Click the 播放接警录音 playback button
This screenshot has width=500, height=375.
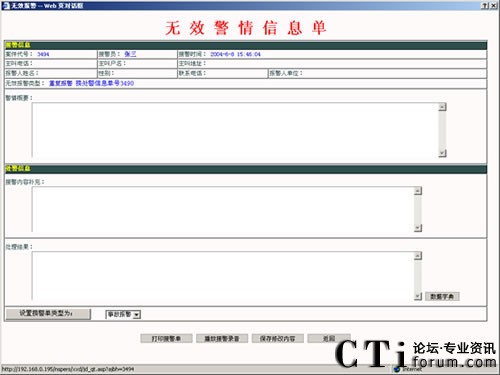222,338
